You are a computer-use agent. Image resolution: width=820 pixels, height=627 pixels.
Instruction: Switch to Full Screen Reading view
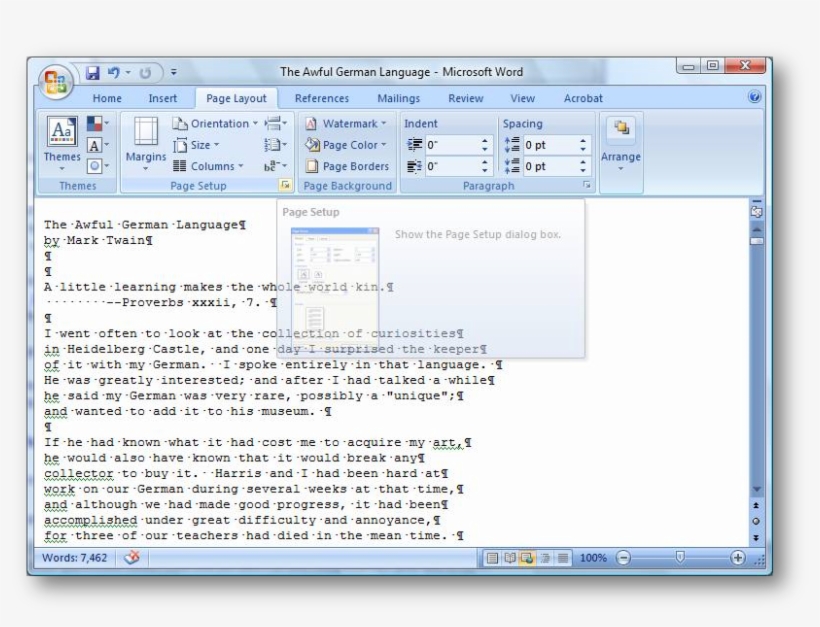pyautogui.click(x=510, y=558)
